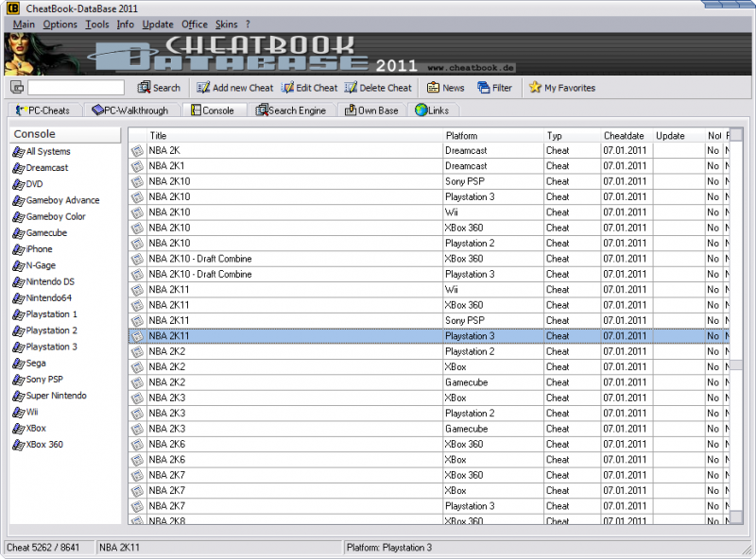Click the vertical scrollbar thumb
This screenshot has height=559, width=756.
tap(736, 365)
